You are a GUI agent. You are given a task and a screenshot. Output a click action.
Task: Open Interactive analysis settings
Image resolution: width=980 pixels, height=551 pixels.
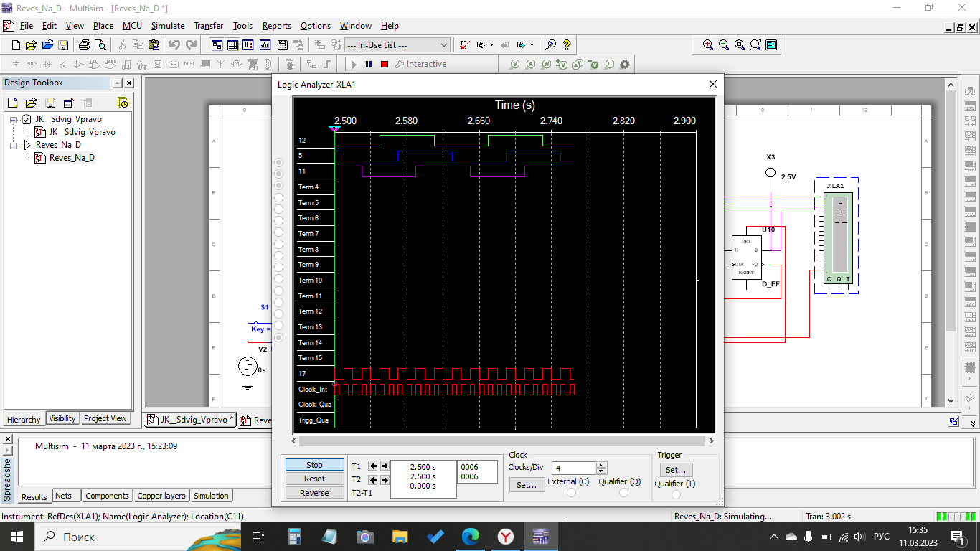tap(420, 64)
